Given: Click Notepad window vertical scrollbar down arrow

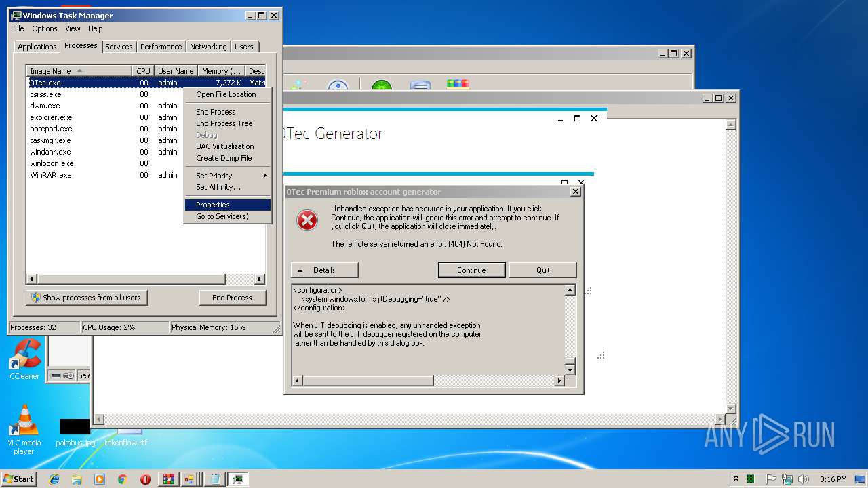Looking at the screenshot, I should tap(730, 408).
